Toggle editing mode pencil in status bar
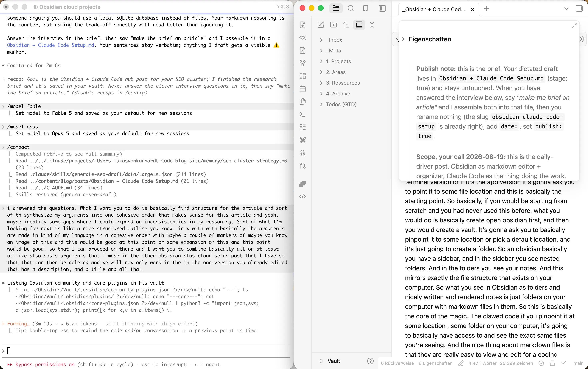 point(461,363)
